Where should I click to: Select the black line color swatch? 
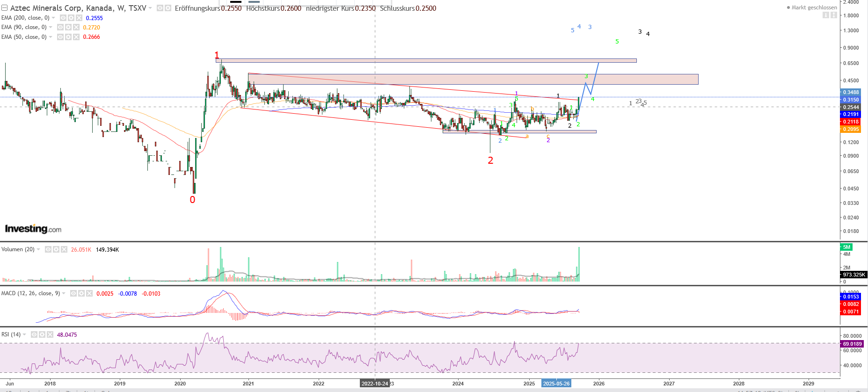[x=236, y=2]
